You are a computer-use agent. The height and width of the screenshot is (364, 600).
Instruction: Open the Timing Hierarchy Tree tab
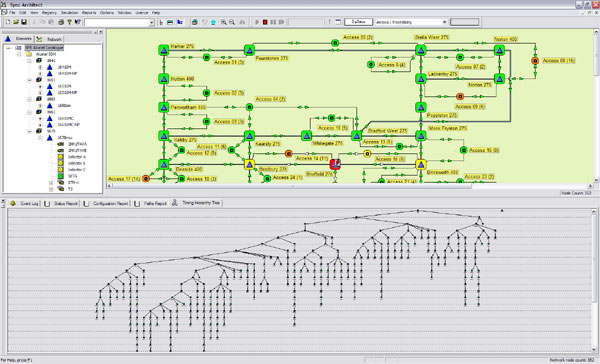[197, 203]
